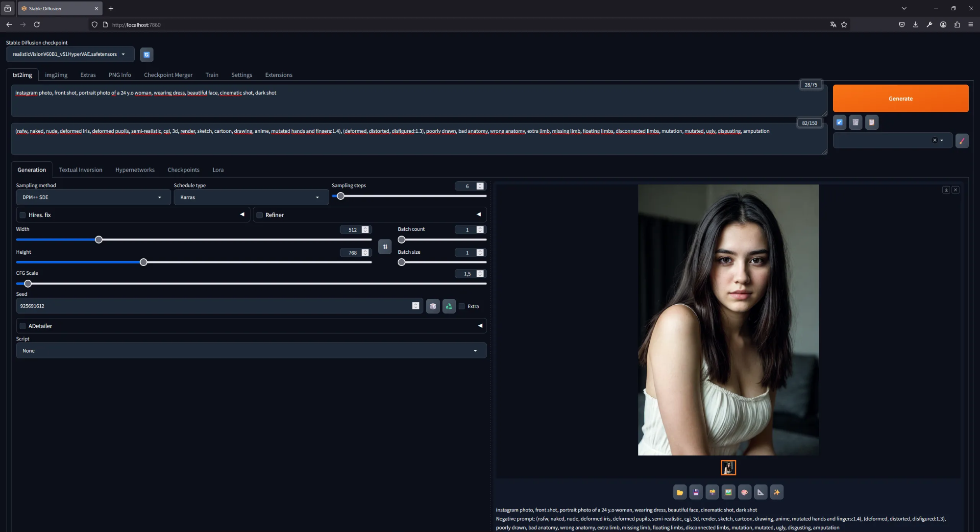980x532 pixels.
Task: Click the Height slider handle
Action: coord(144,263)
